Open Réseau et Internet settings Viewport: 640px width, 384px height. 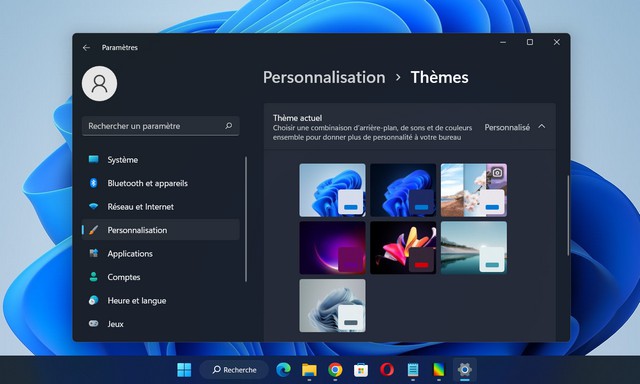(x=160, y=206)
